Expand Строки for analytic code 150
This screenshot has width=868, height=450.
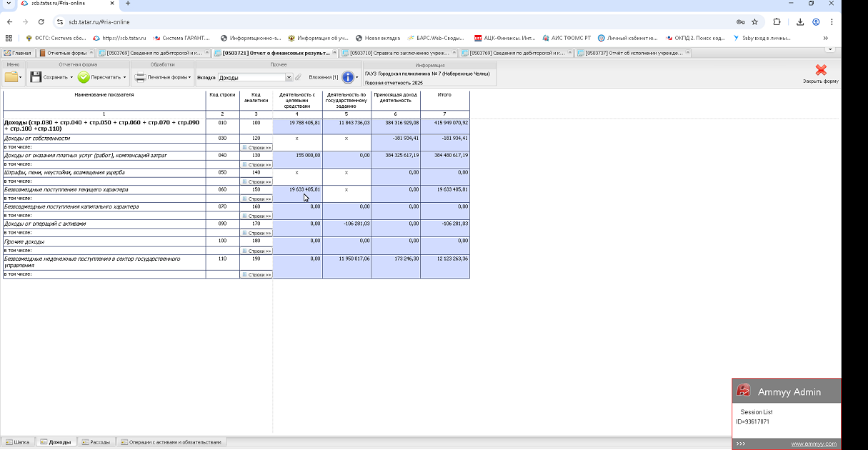(x=256, y=199)
